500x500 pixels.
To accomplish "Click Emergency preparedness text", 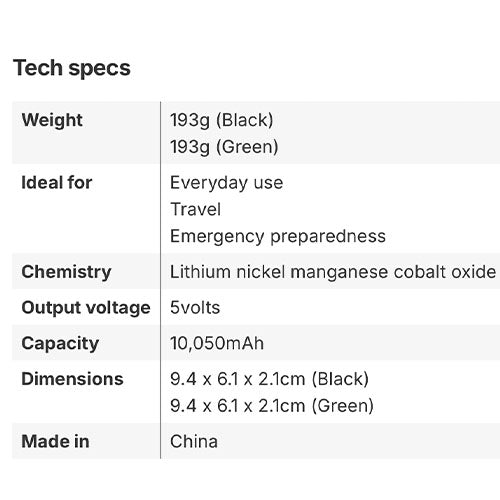I will [x=278, y=236].
